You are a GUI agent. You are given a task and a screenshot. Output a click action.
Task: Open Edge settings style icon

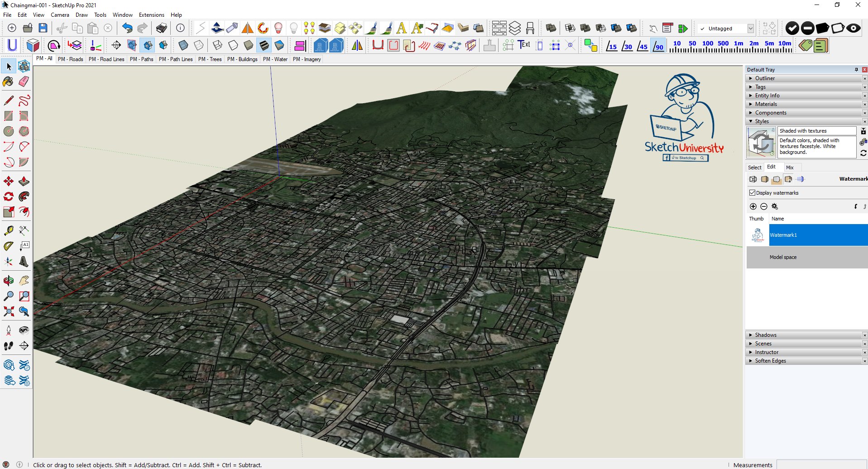tap(753, 179)
